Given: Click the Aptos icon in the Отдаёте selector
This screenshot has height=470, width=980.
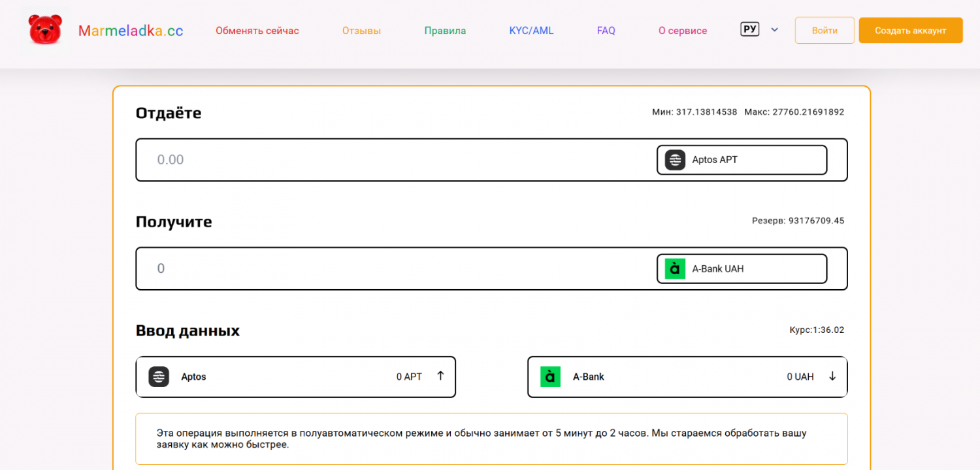Looking at the screenshot, I should (x=675, y=160).
